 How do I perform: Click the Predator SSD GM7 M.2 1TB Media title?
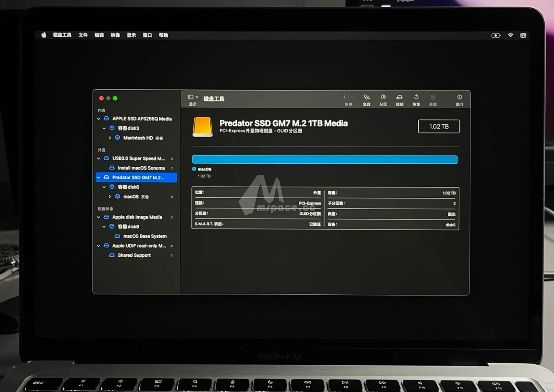pyautogui.click(x=284, y=123)
